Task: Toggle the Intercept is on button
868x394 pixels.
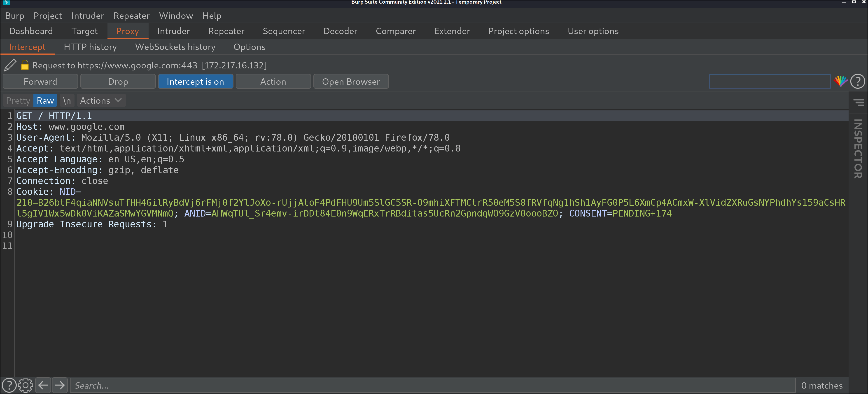Action: (195, 82)
